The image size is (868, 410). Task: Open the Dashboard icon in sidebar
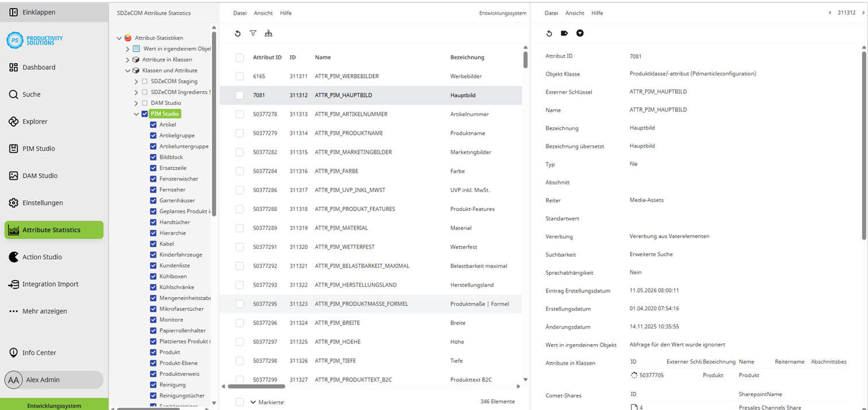14,67
